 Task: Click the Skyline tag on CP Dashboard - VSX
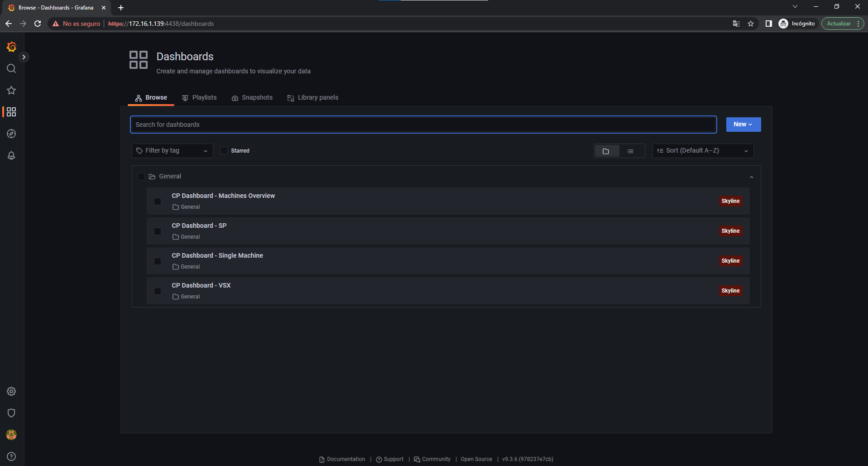point(730,291)
